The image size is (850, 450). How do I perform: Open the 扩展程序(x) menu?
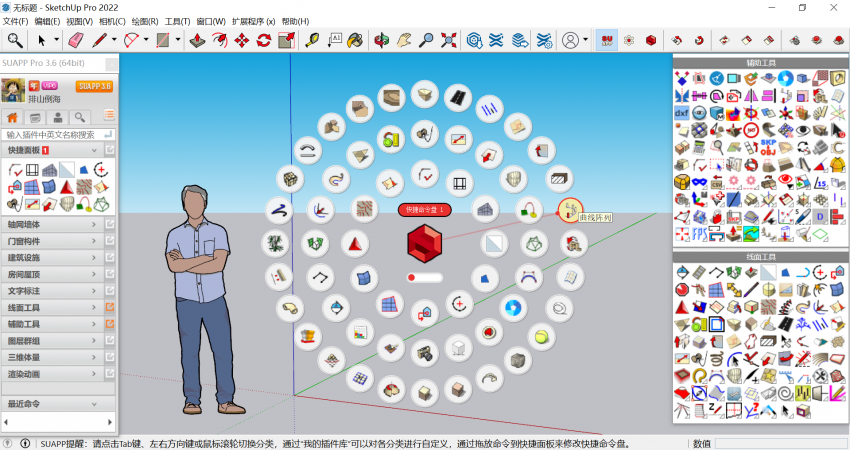point(254,21)
